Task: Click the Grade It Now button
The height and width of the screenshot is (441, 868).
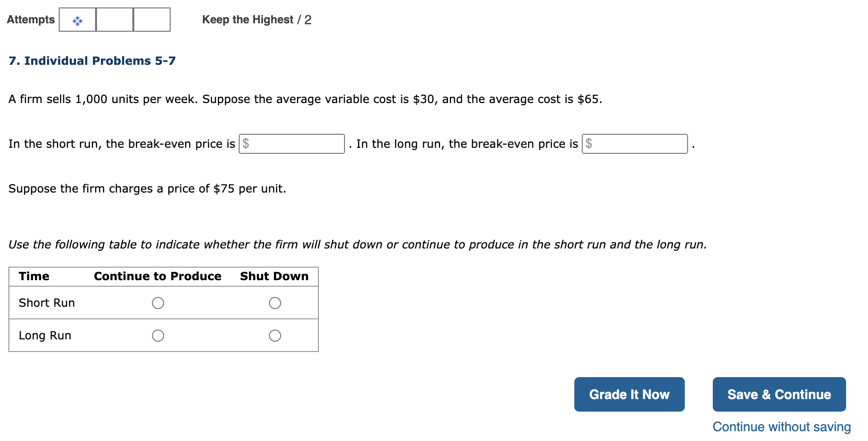Action: coord(629,394)
